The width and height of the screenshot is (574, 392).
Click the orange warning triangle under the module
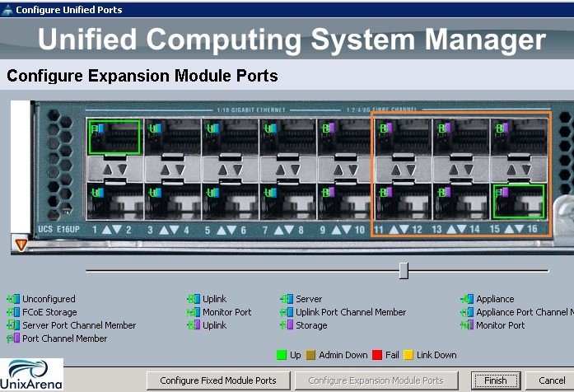(21, 245)
